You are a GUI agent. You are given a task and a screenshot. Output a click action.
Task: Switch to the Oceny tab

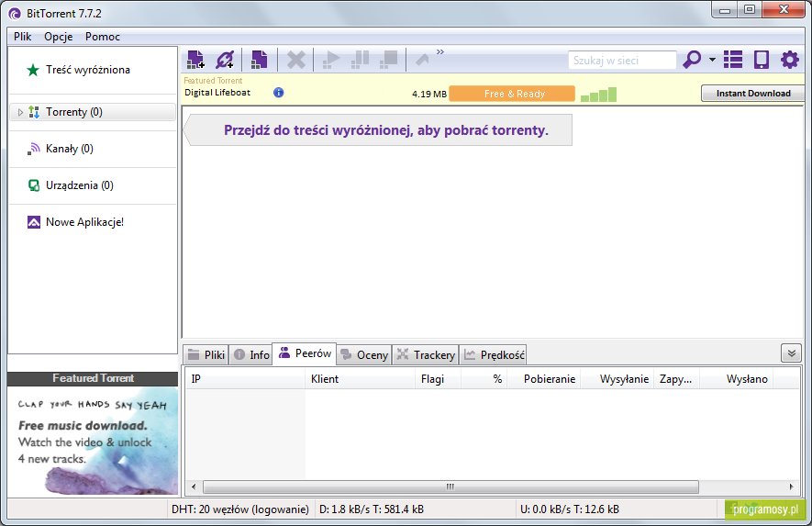[x=364, y=355]
